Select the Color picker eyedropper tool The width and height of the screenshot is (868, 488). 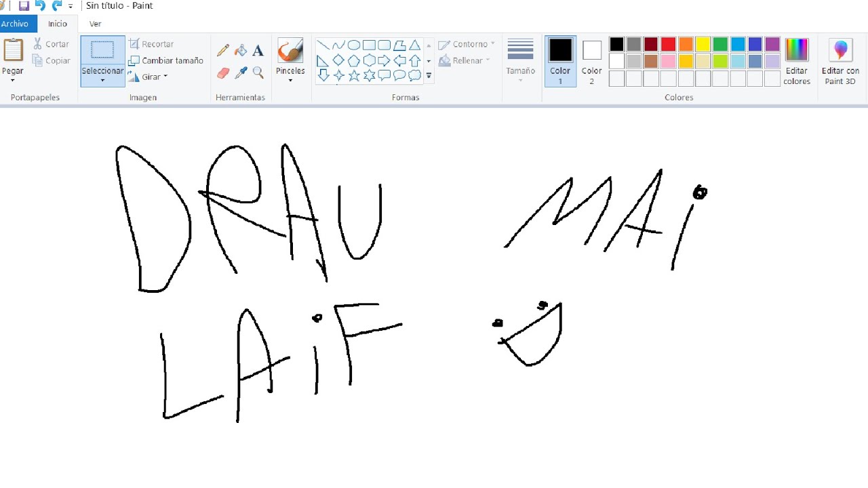pyautogui.click(x=241, y=73)
